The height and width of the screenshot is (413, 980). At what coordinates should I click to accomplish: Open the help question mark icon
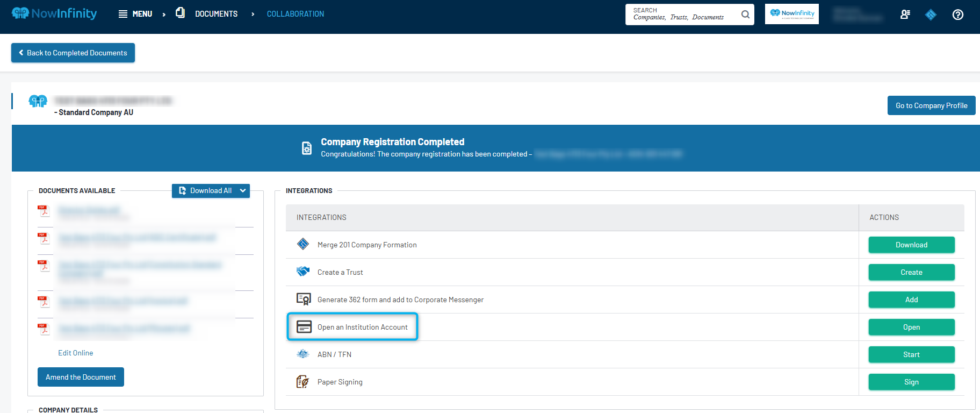tap(957, 15)
